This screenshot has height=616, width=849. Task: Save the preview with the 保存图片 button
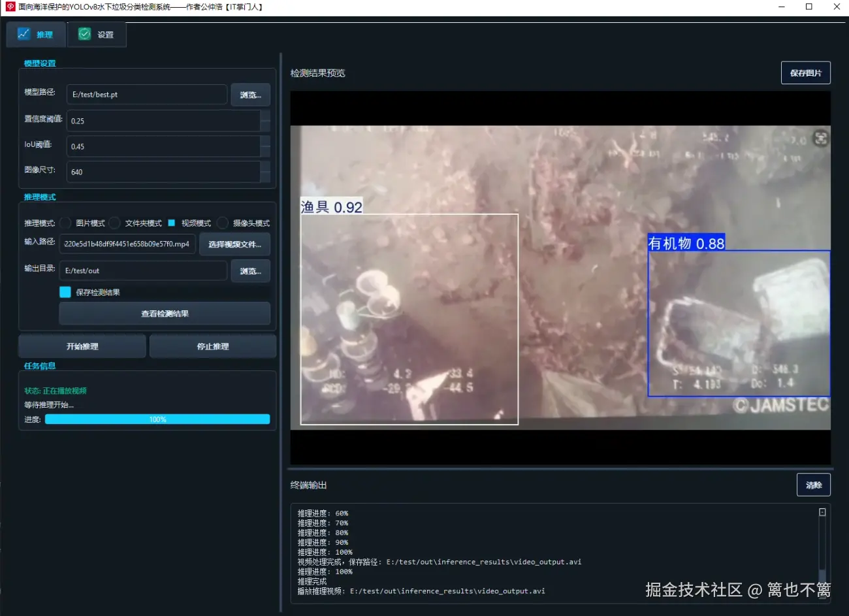coord(805,73)
